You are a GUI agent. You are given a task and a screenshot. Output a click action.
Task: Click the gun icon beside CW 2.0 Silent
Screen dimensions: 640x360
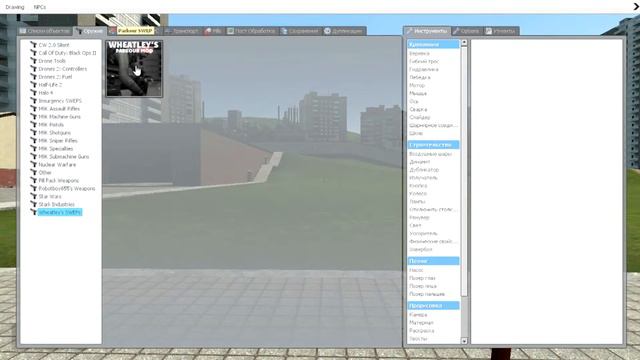point(33,45)
